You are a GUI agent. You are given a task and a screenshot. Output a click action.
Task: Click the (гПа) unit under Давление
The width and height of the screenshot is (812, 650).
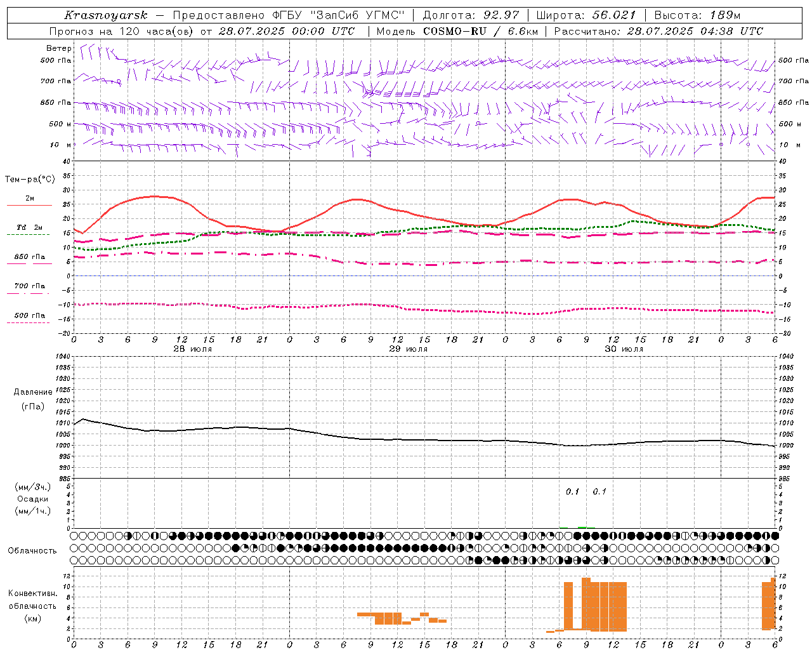(x=33, y=407)
